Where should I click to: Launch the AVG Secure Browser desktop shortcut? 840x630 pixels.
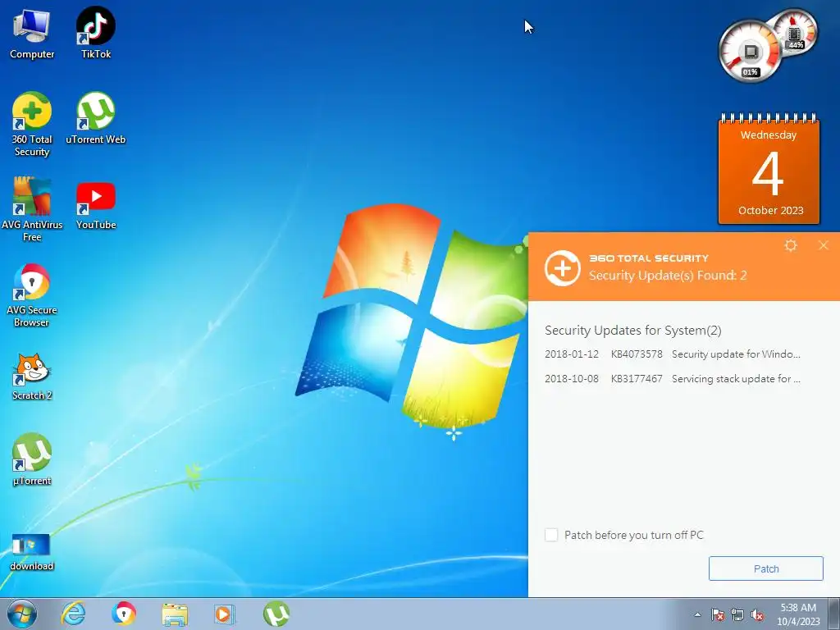(32, 295)
